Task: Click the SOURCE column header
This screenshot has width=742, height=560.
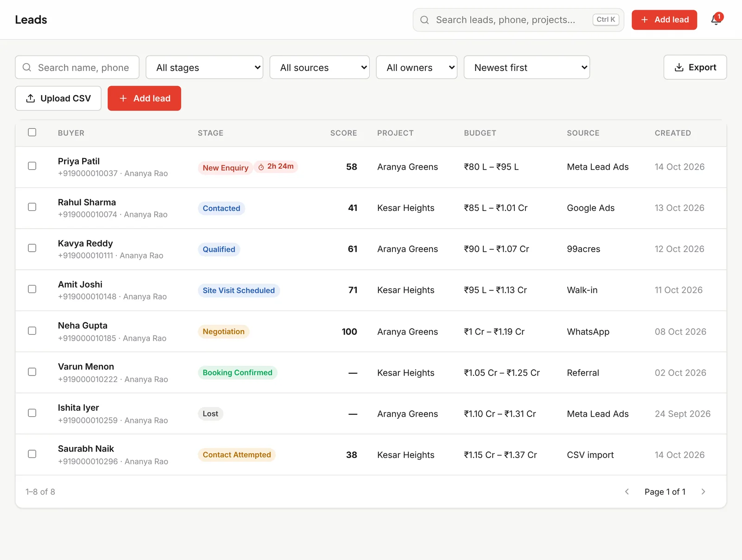Action: pyautogui.click(x=583, y=133)
